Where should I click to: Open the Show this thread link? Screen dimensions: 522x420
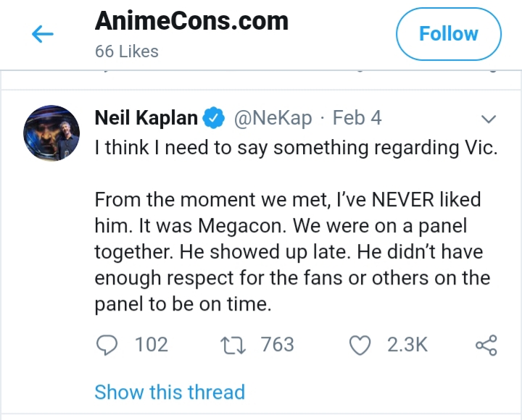coord(170,392)
